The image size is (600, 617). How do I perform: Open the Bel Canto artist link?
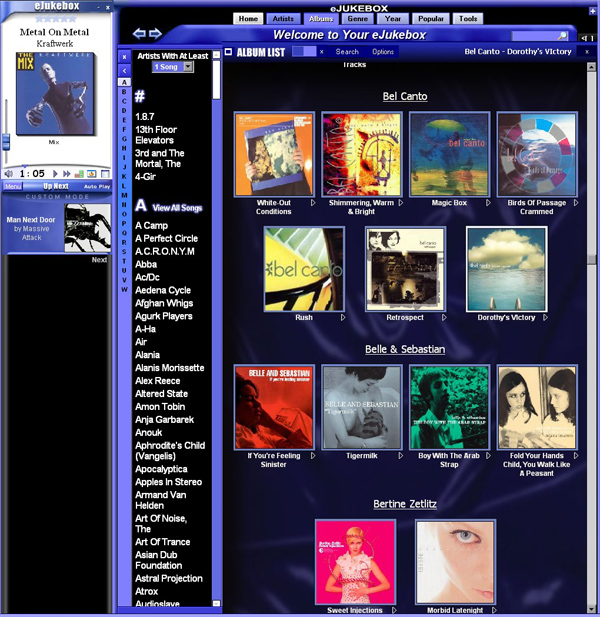(405, 96)
